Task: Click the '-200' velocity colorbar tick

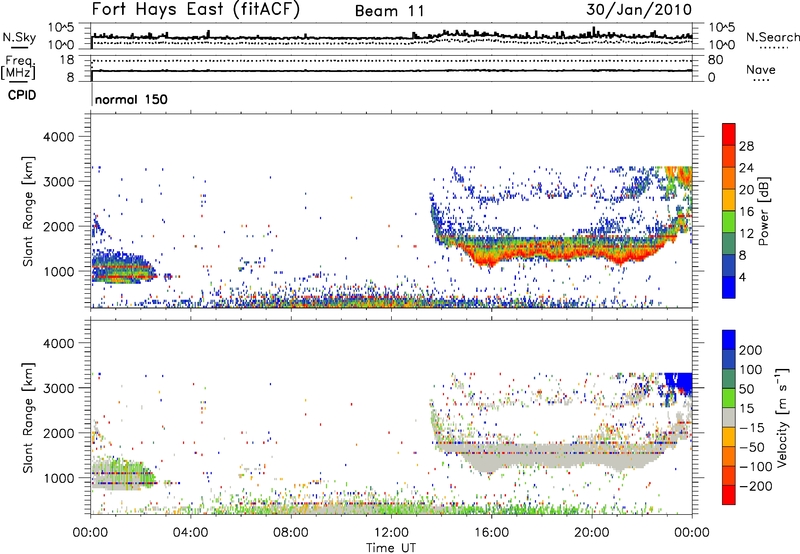Action: click(755, 486)
